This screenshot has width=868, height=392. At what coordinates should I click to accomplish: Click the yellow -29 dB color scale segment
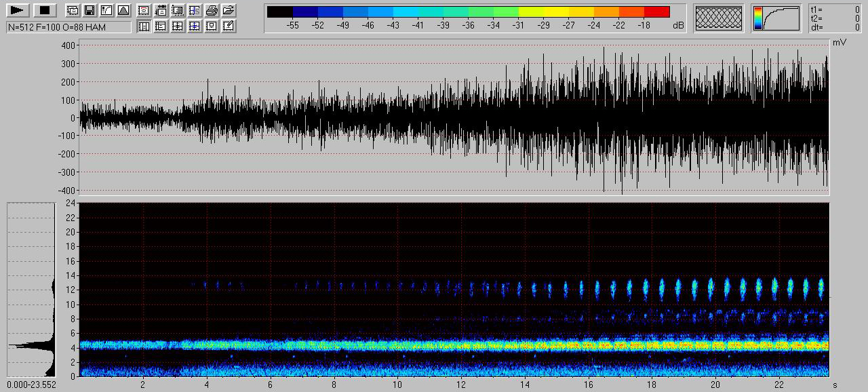pos(543,12)
